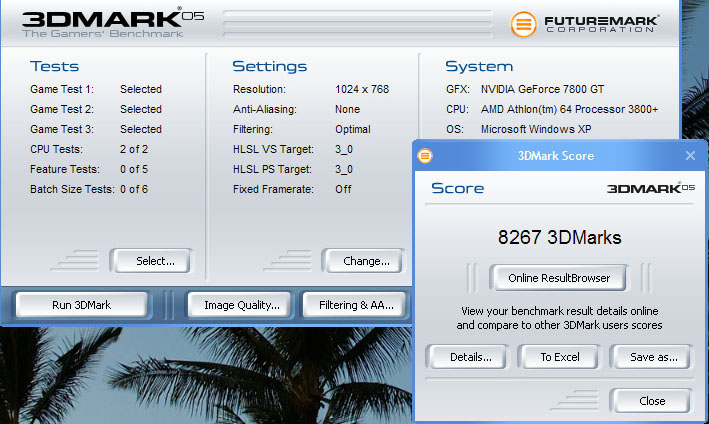Click the '1024 x 768' resolution value
Image resolution: width=709 pixels, height=424 pixels.
[362, 90]
